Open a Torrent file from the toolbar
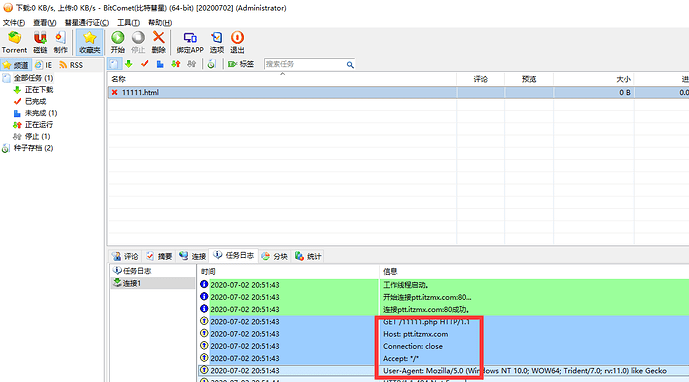The image size is (689, 382). [14, 42]
